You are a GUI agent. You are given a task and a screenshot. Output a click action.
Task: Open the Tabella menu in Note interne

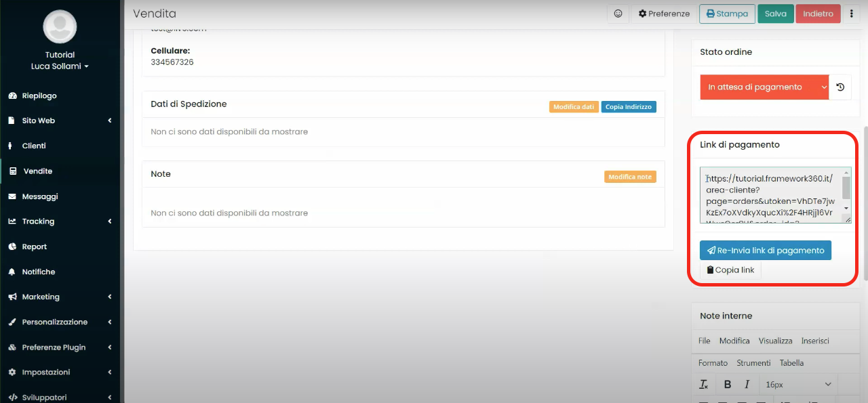coord(791,362)
